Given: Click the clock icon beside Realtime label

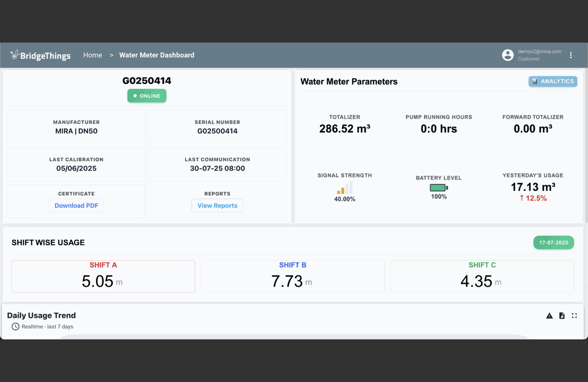Looking at the screenshot, I should (15, 327).
